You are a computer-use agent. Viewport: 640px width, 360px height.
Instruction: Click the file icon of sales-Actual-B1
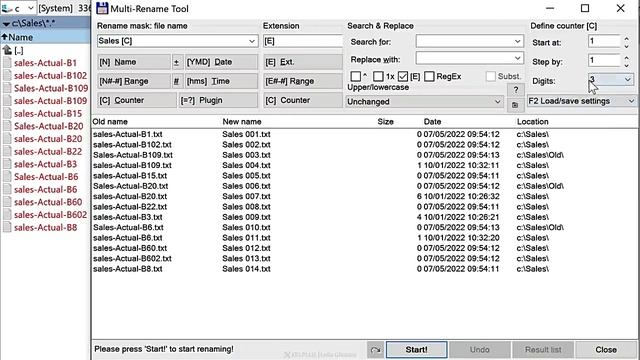pos(7,63)
